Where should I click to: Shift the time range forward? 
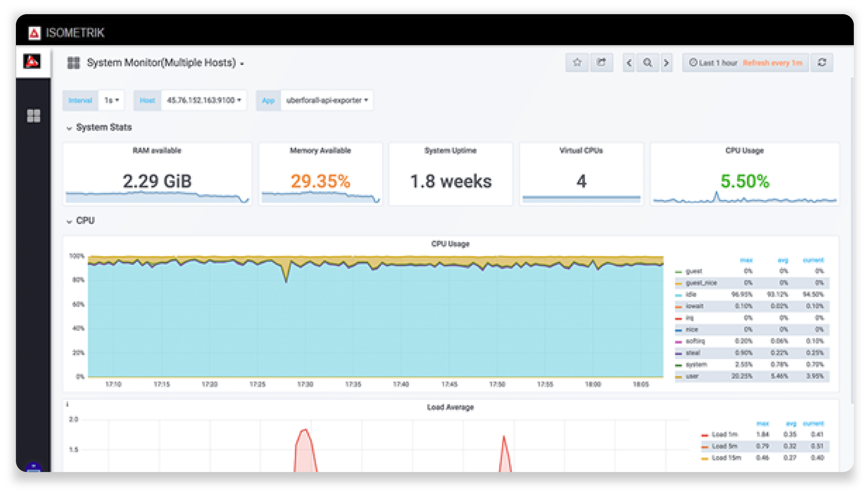click(666, 63)
